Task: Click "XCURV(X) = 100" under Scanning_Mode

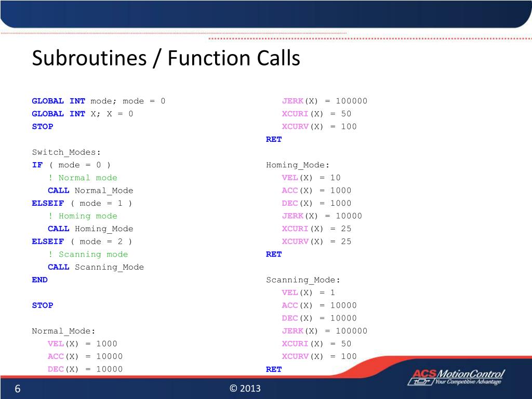Action: click(320, 356)
